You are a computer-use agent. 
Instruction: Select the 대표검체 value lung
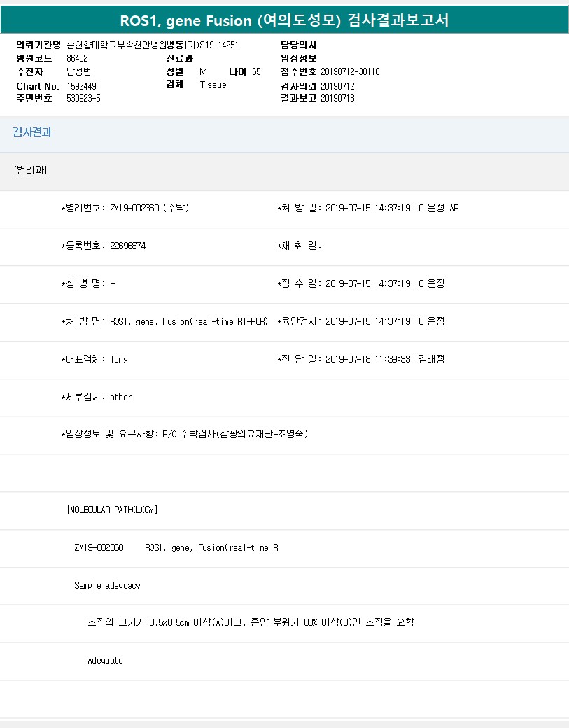pos(119,359)
